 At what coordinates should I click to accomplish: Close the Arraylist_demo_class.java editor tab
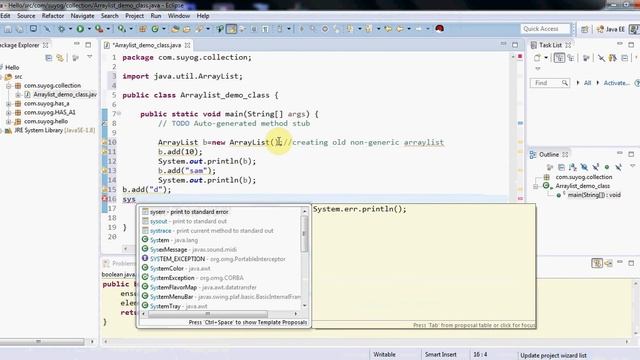pyautogui.click(x=187, y=45)
